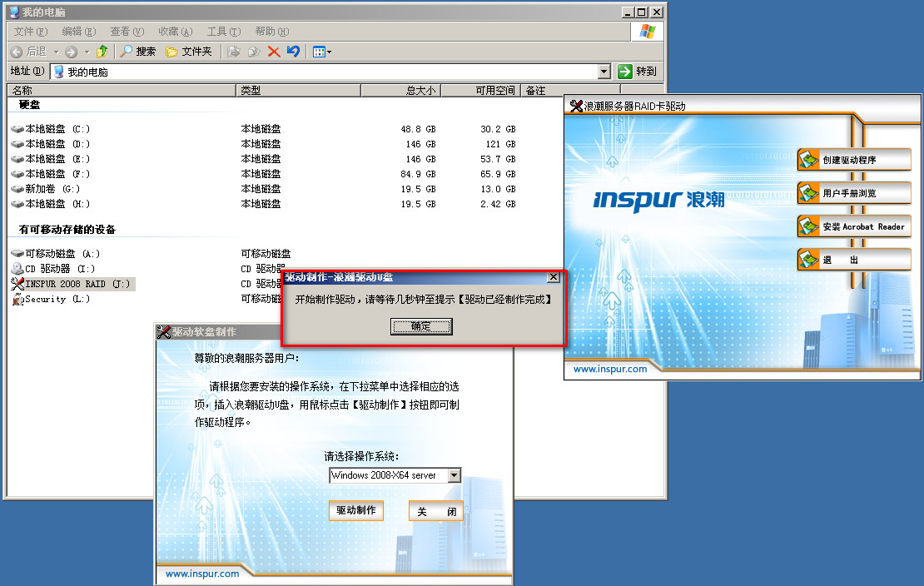
Task: Open the 编辑(E) menu
Action: 79,32
